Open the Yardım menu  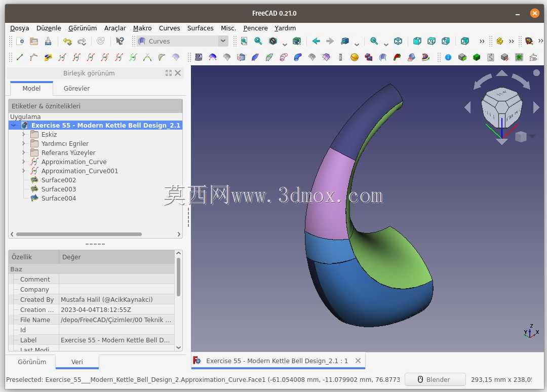285,28
